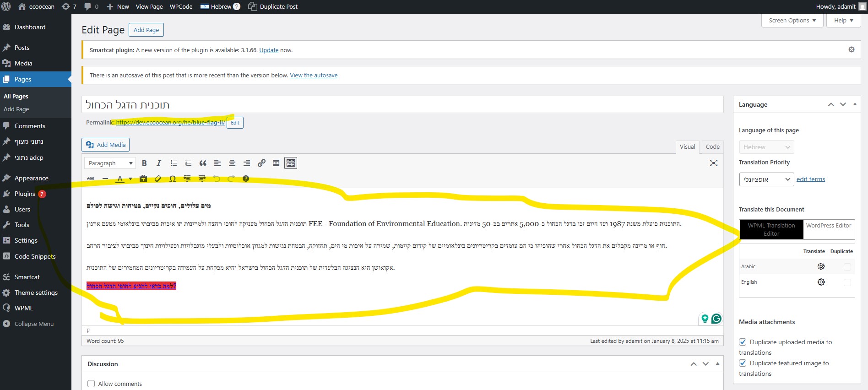Screen dimensions: 868x390
Task: Dismiss the Smartcat plugin notice
Action: coord(852,49)
